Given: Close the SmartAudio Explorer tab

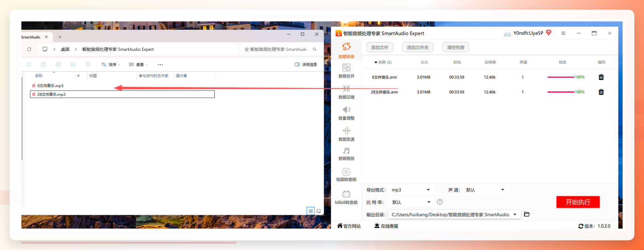Looking at the screenshot, I should coord(46,37).
